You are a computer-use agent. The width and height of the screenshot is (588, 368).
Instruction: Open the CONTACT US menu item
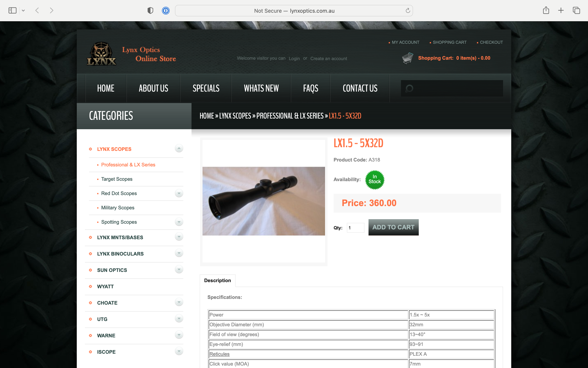tap(360, 88)
